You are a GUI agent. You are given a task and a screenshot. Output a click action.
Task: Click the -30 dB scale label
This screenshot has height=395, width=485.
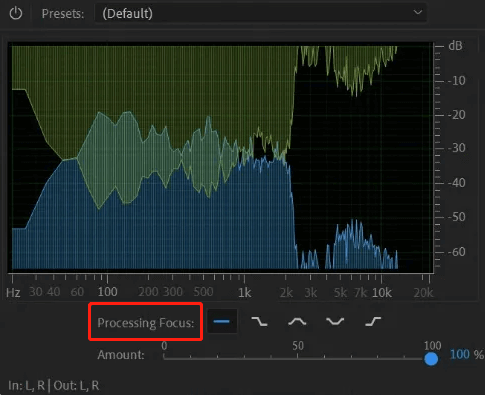tap(457, 148)
